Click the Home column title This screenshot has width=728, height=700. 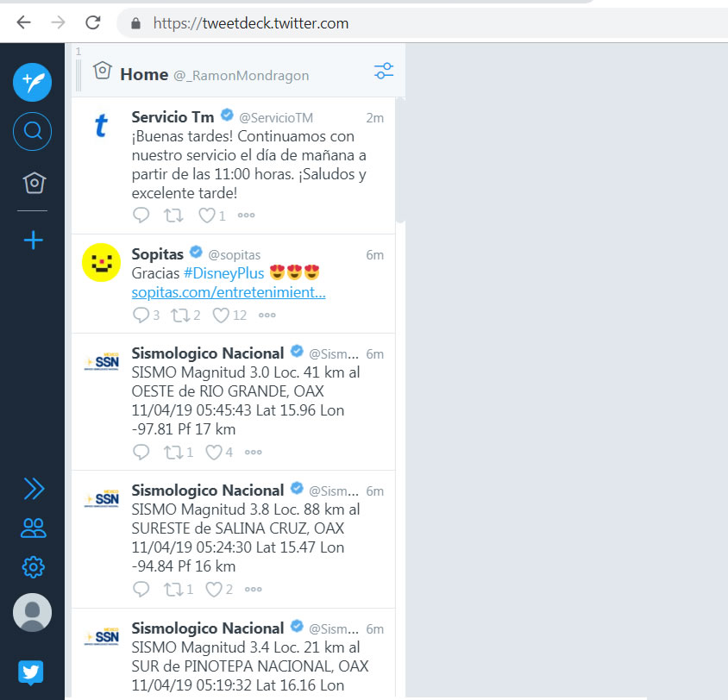tap(144, 74)
